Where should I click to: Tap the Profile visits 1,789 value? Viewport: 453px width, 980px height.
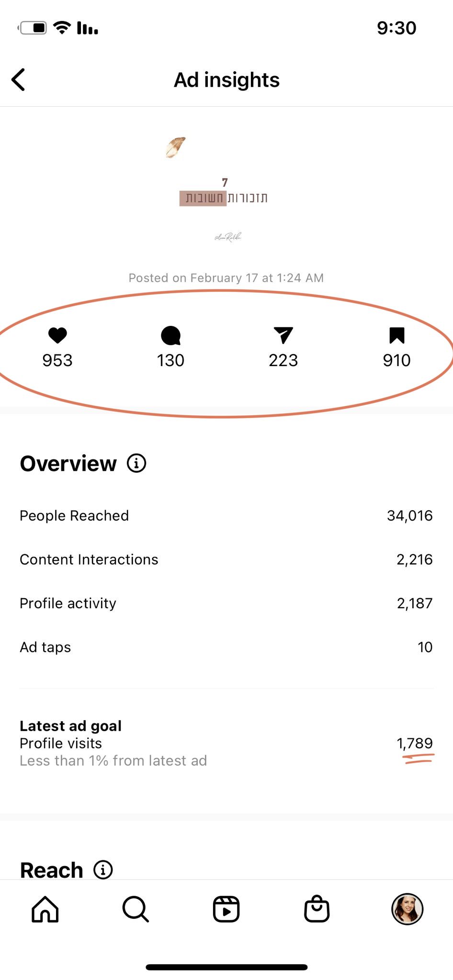pyautogui.click(x=414, y=743)
